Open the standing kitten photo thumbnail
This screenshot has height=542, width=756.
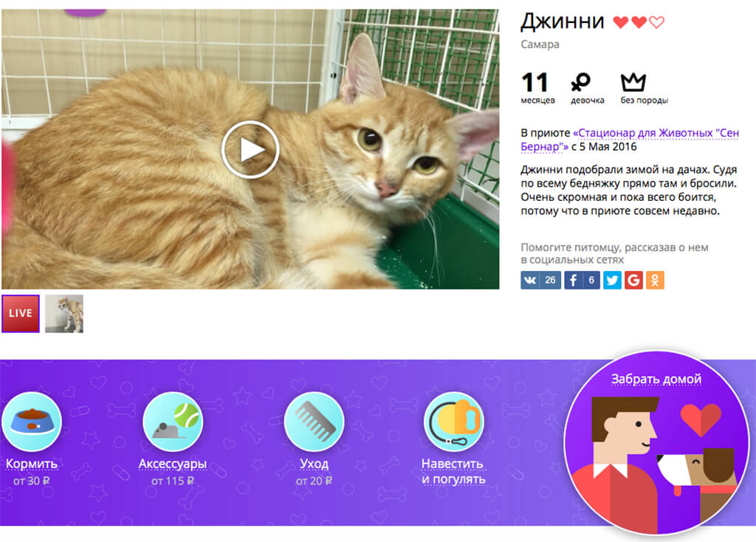pyautogui.click(x=64, y=313)
